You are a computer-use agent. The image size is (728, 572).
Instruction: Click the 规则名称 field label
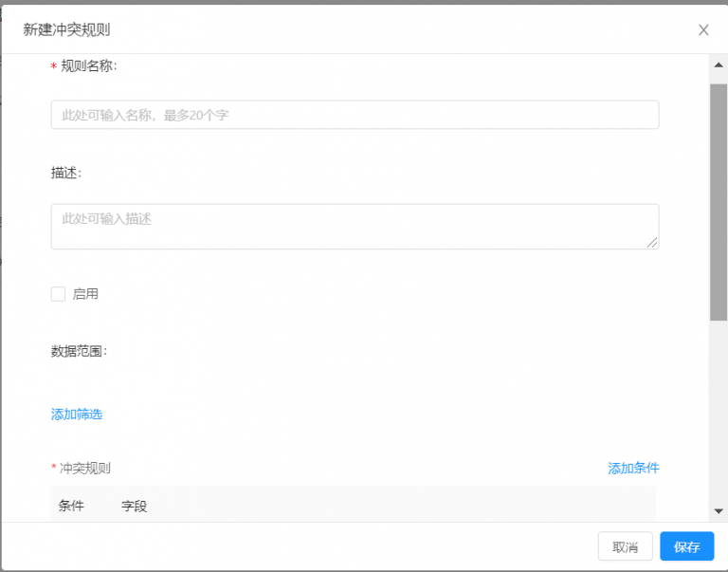pos(88,65)
